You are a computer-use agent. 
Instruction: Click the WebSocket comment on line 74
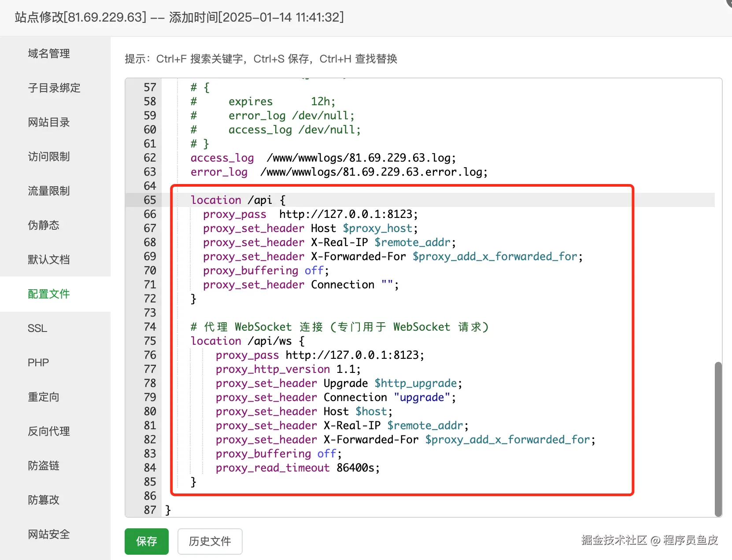pyautogui.click(x=340, y=327)
